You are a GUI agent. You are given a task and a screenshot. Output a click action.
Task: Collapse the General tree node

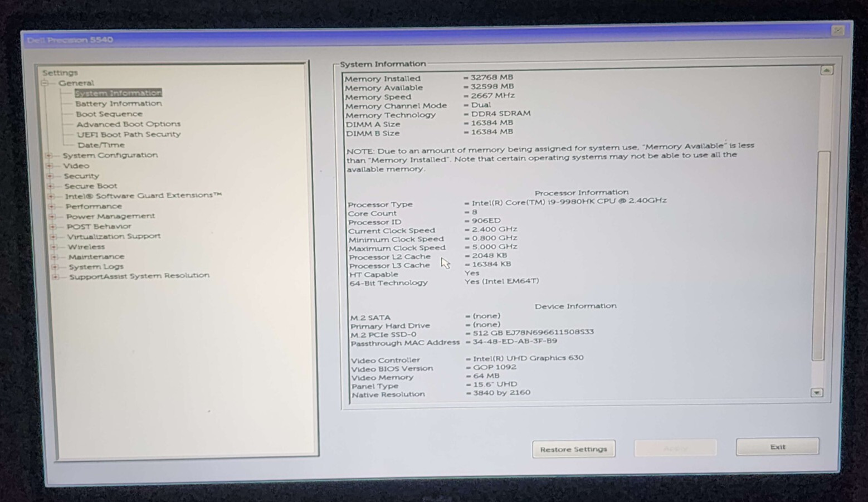point(45,83)
